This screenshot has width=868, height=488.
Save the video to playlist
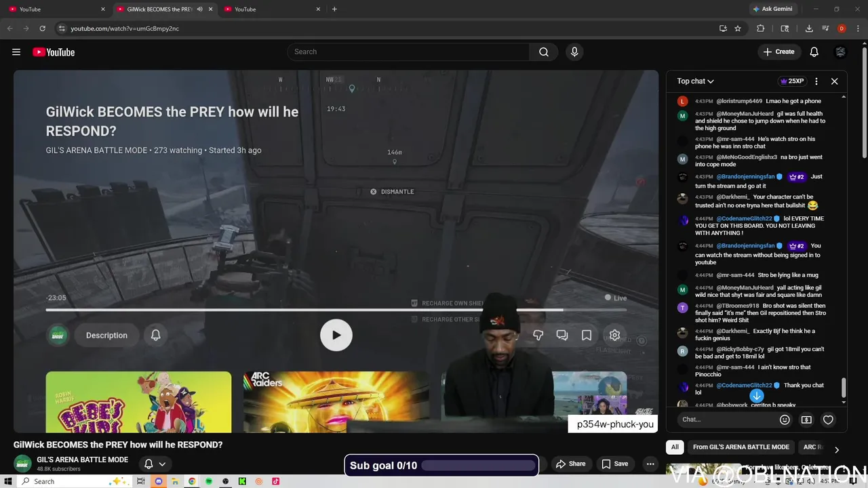coord(614,464)
